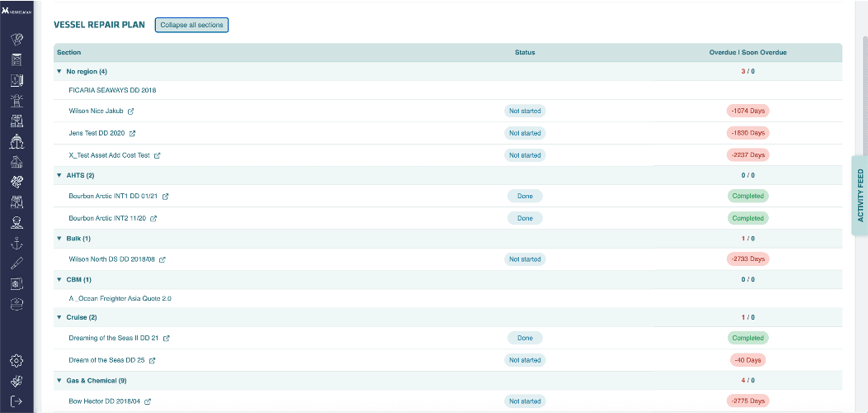
Task: Open Bow Hector DD 2018/04 link icon
Action: point(148,401)
